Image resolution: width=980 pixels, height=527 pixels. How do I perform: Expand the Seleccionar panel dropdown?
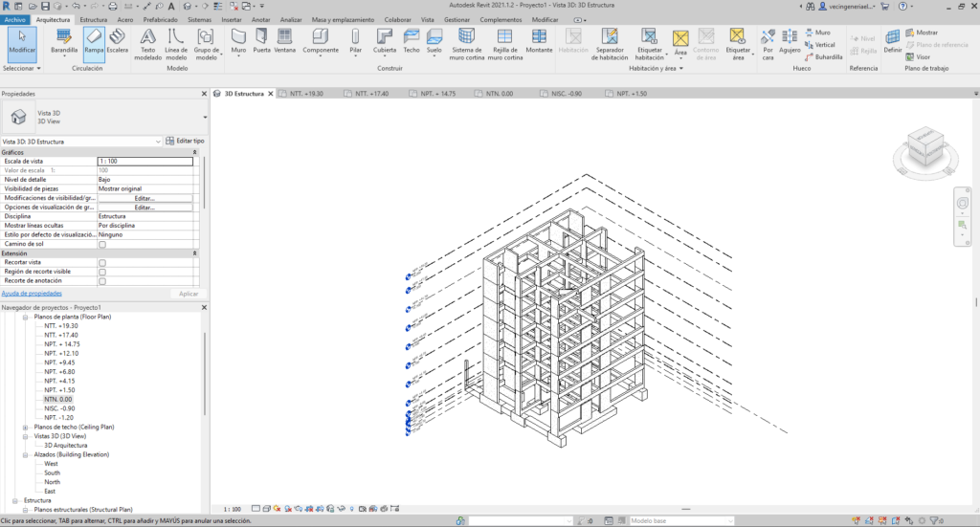point(22,68)
